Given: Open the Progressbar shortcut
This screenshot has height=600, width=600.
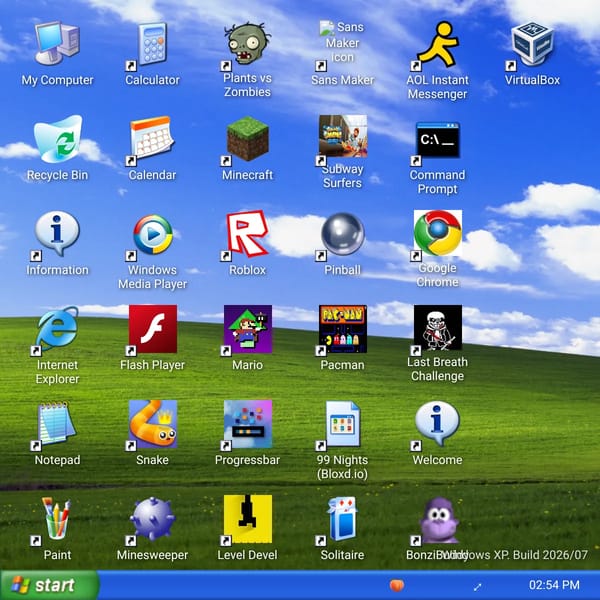Looking at the screenshot, I should tap(248, 424).
